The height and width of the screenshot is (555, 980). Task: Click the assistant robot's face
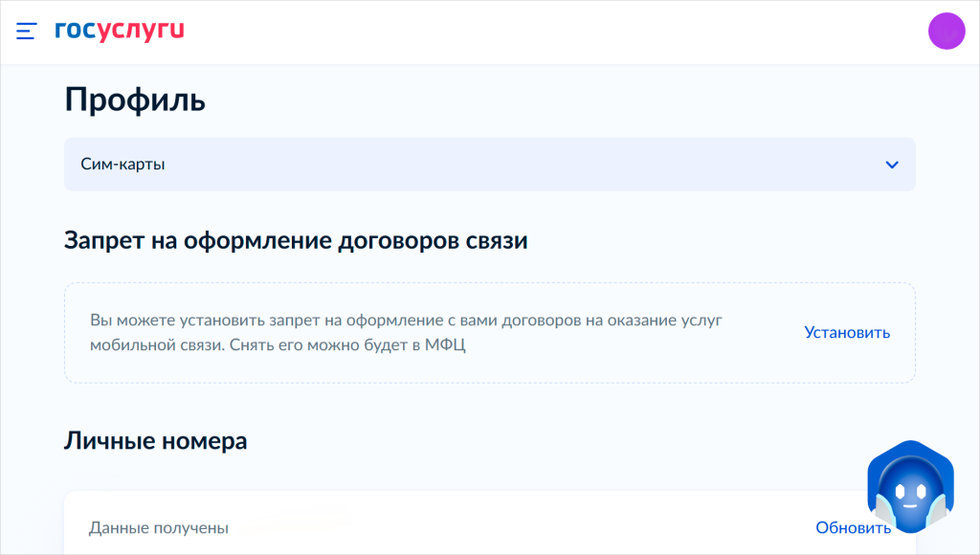pos(911,495)
